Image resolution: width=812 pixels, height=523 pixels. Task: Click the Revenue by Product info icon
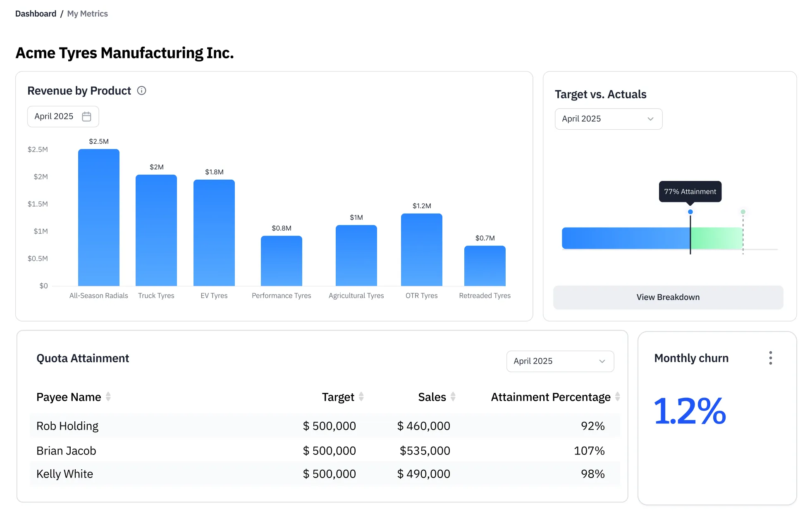(141, 90)
